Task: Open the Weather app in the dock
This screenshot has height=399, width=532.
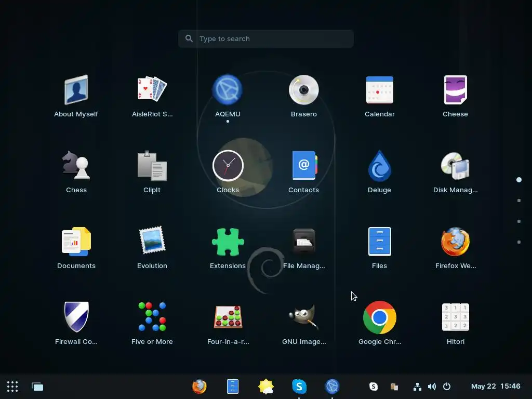Action: tap(265, 387)
